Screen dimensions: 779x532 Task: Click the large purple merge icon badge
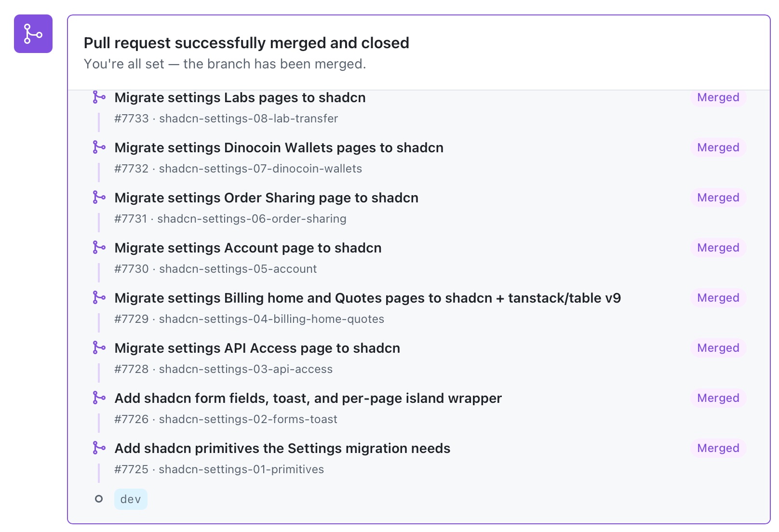33,34
